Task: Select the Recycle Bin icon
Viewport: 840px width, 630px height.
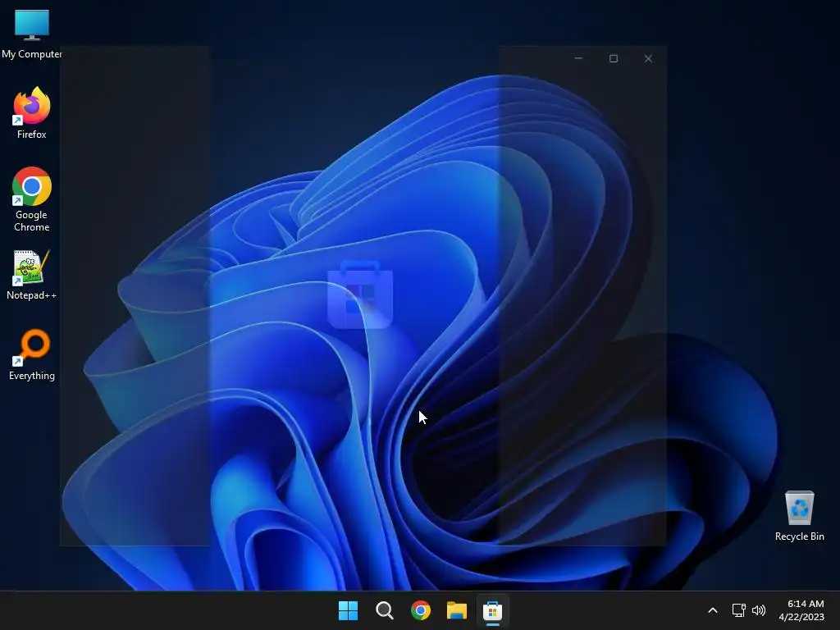Action: (799, 516)
